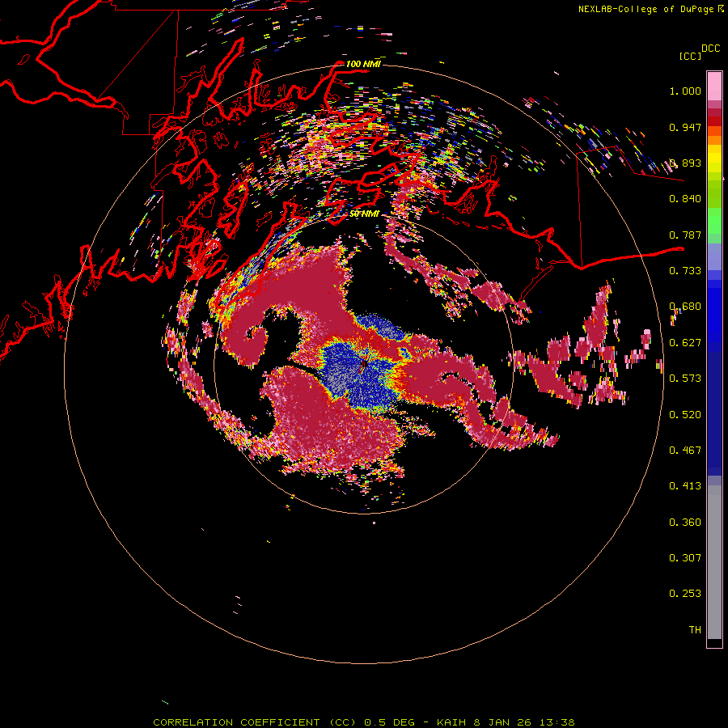Click the 0.947 scale value

(685, 127)
